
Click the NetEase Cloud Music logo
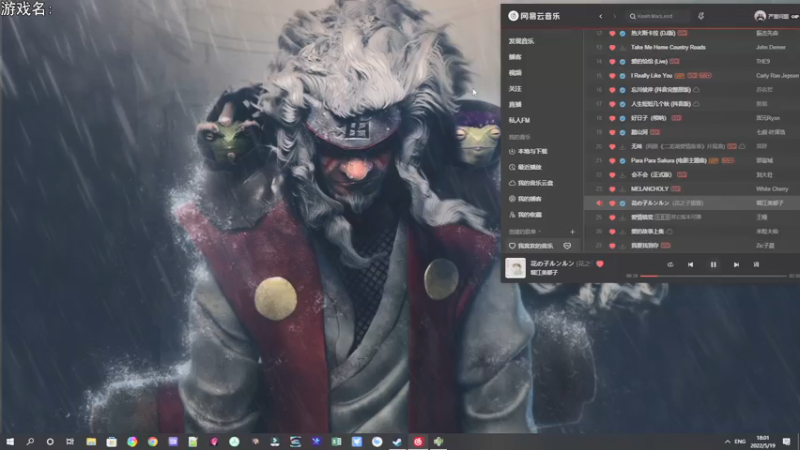[x=534, y=16]
